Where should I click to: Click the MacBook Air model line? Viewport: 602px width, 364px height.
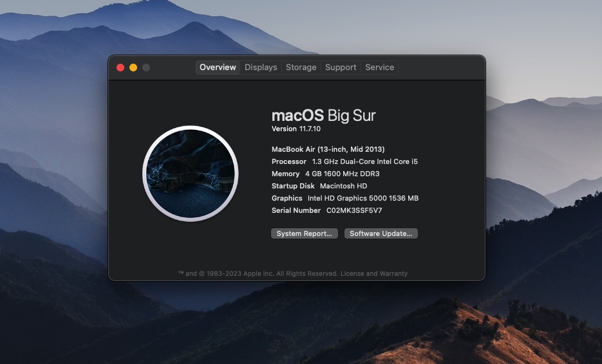point(328,149)
